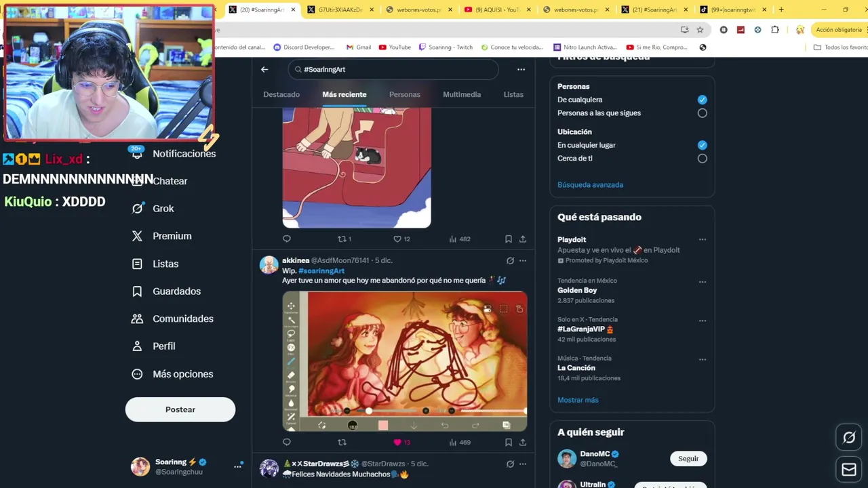Share the red sleigh artwork post

(x=523, y=239)
